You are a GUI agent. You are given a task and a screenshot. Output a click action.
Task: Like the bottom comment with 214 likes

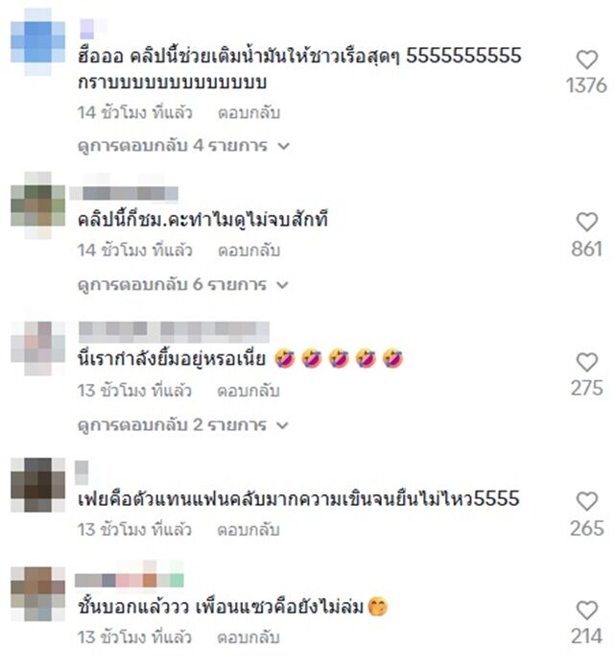[x=586, y=611]
